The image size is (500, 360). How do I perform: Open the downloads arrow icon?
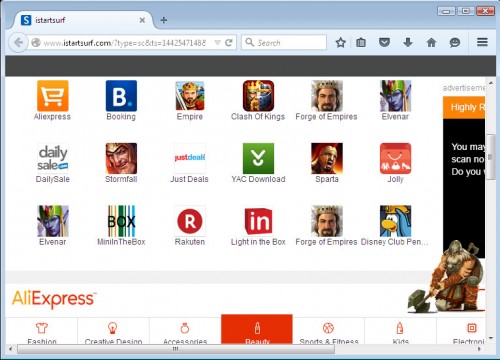point(408,42)
